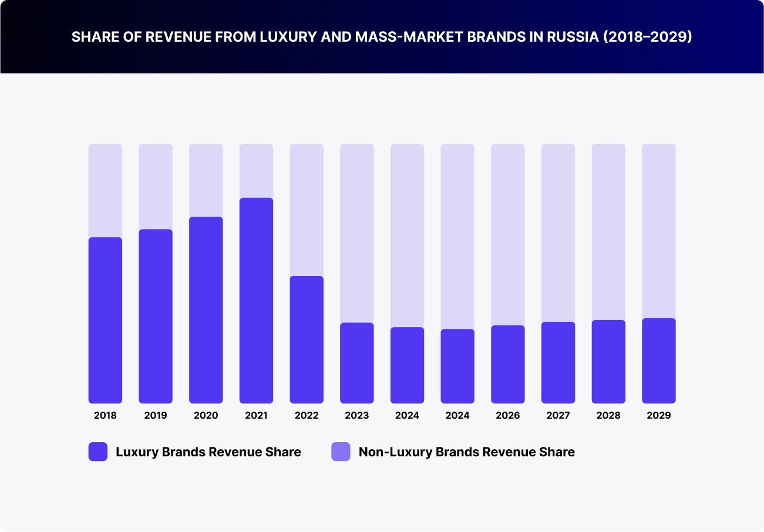Toggle the Luxury Brands Revenue Share legend entry

pyautogui.click(x=209, y=452)
